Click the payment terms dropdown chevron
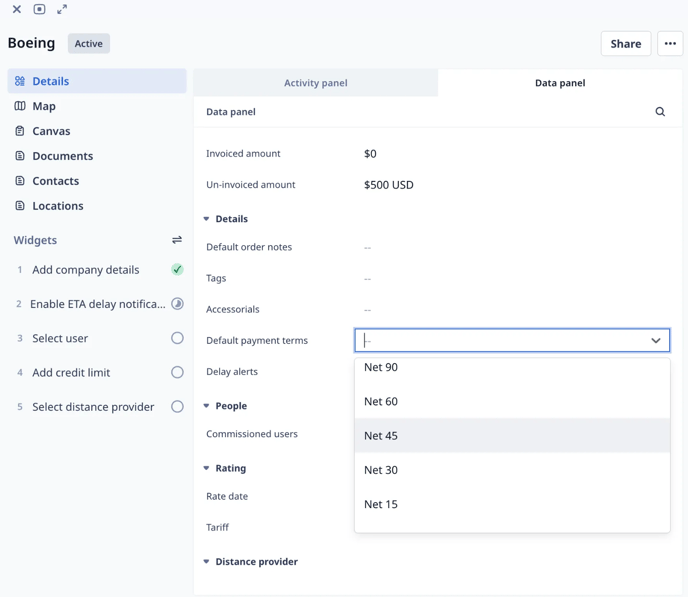The width and height of the screenshot is (688, 597). pos(656,340)
